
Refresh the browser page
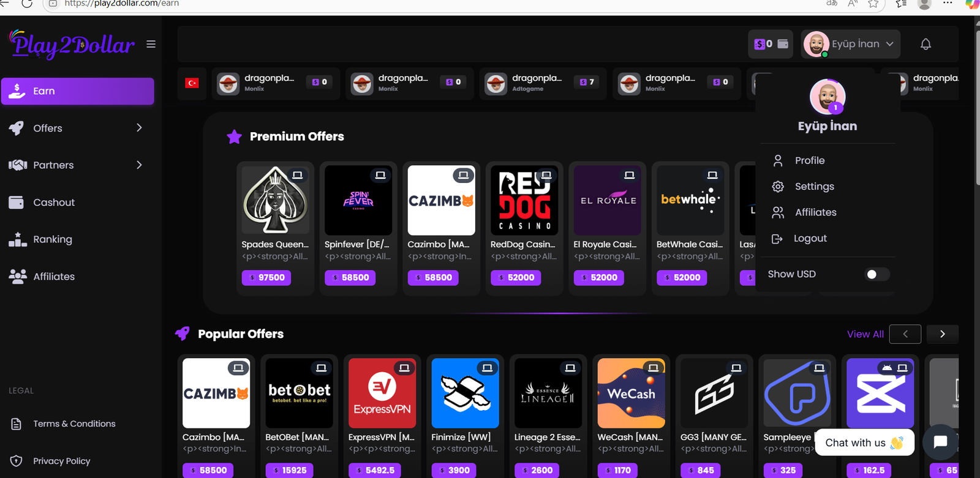pos(27,3)
